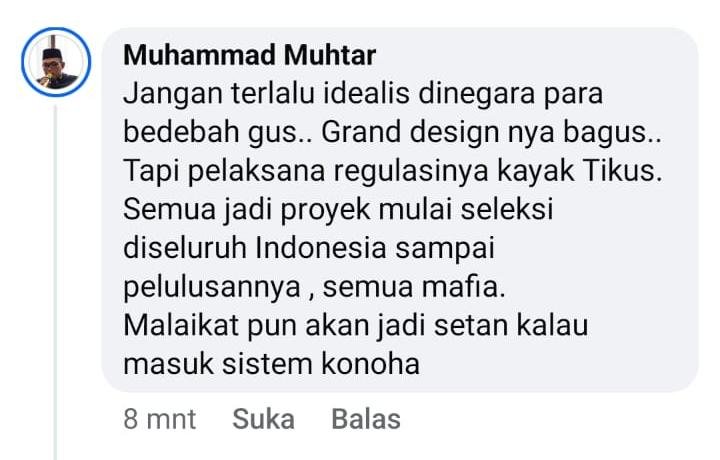720x460 pixels.
Task: Like the comment with Suka
Action: pyautogui.click(x=263, y=419)
